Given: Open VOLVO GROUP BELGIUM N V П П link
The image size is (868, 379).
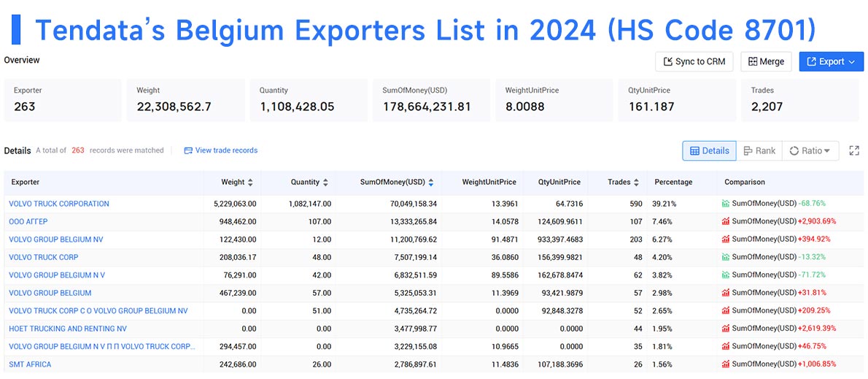Looking at the screenshot, I should pos(102,346).
